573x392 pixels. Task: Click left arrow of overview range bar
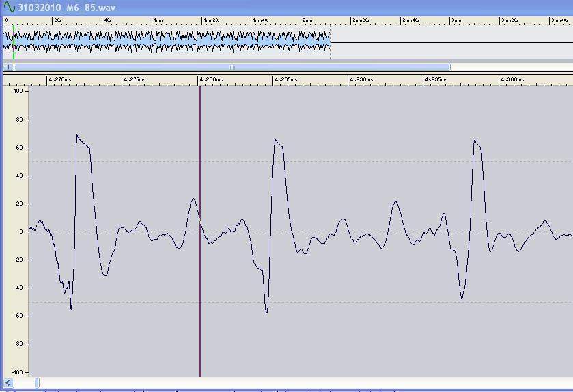[8, 67]
